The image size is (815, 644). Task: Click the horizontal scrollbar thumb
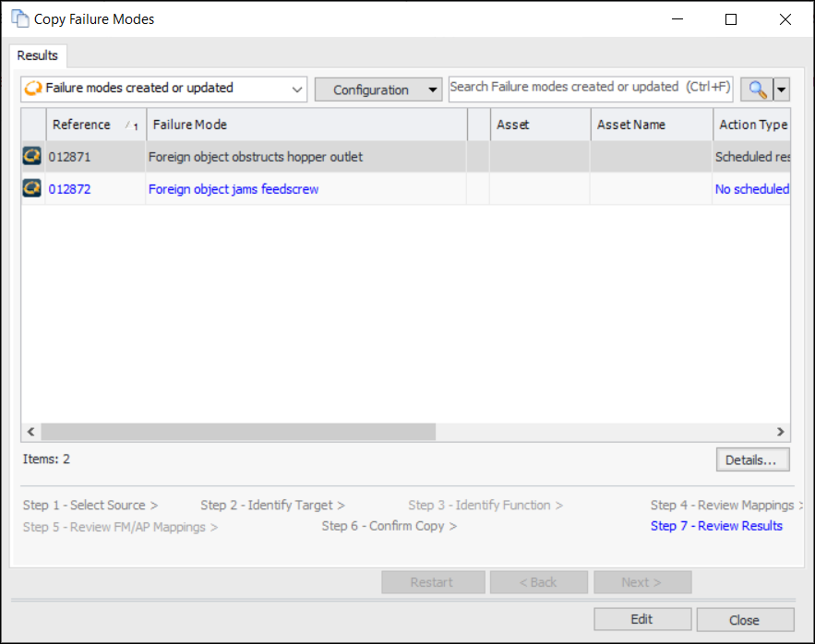tap(238, 432)
